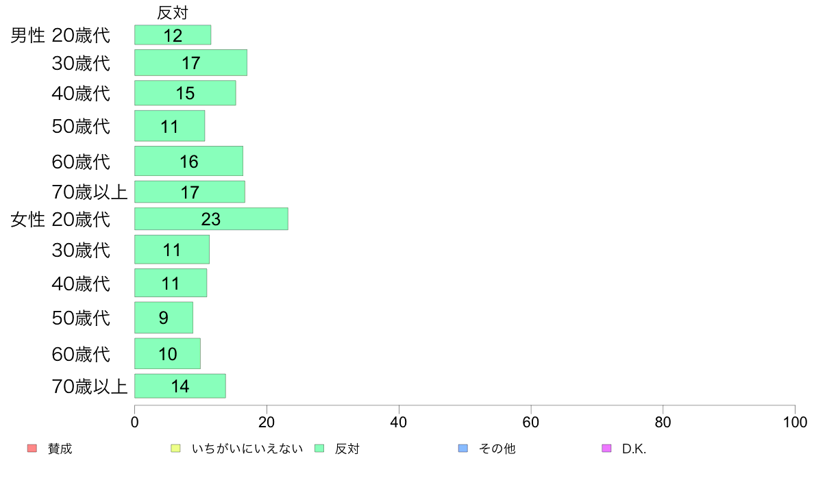Click the 反対 column header above bars
Viewport: 814px width, 504px height.
point(173,12)
